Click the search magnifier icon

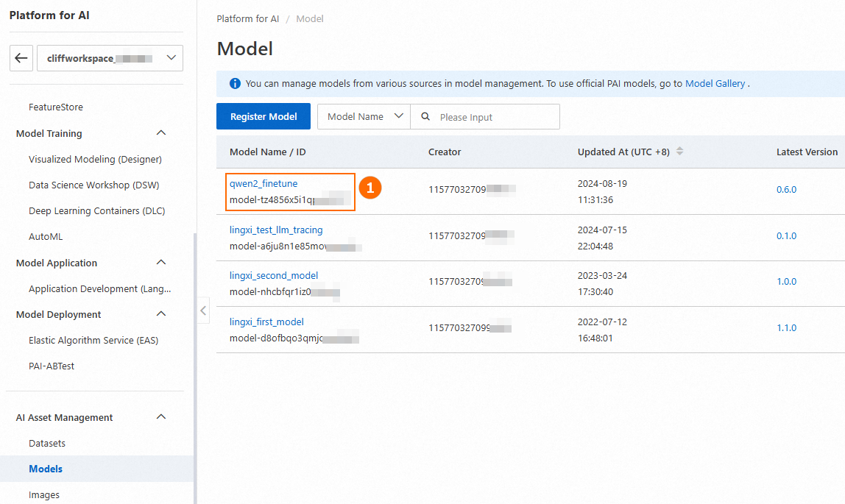click(425, 117)
